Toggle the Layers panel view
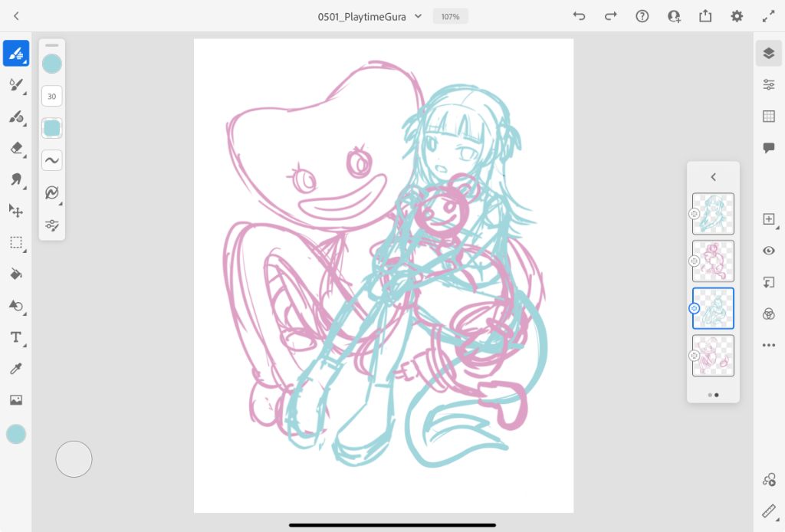 tap(769, 53)
